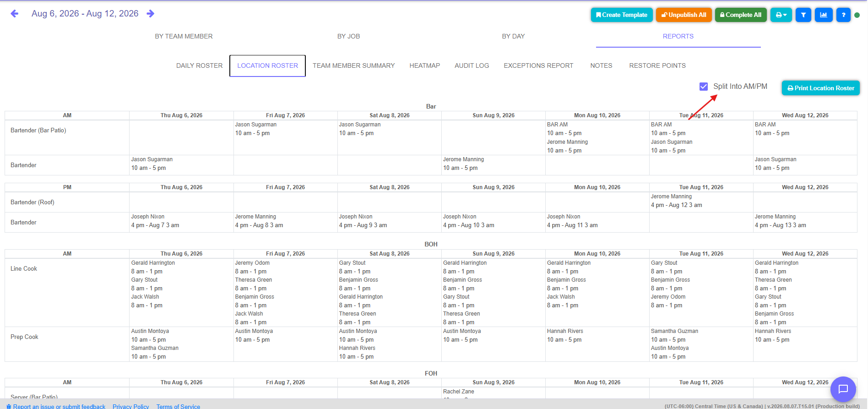Click the Create Template button
Image resolution: width=868 pixels, height=409 pixels.
[x=622, y=15]
